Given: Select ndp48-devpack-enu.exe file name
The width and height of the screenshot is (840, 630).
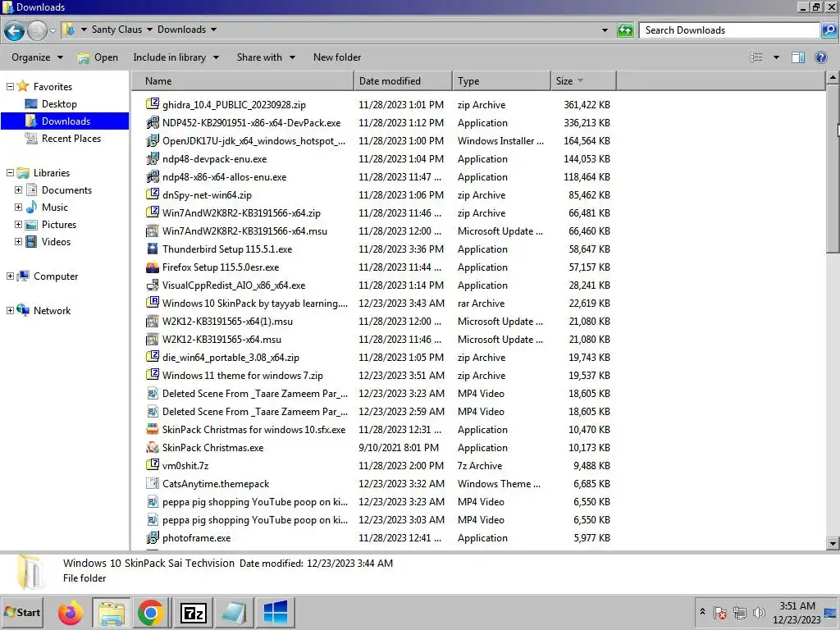Looking at the screenshot, I should point(214,159).
